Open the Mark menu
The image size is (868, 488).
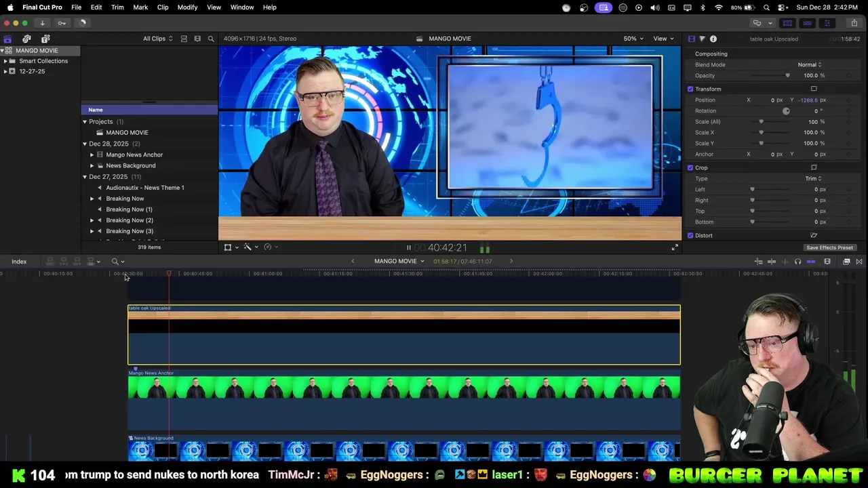[140, 7]
